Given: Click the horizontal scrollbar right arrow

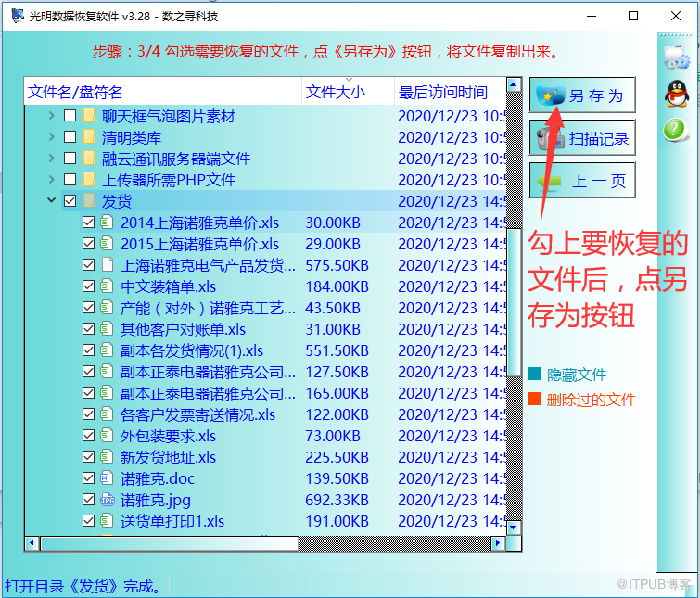Looking at the screenshot, I should point(498,543).
